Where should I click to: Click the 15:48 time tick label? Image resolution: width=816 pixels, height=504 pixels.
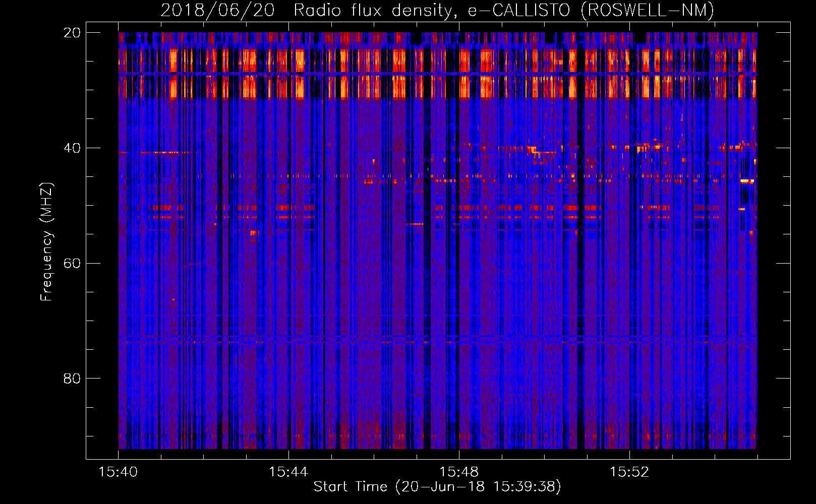[x=459, y=472]
